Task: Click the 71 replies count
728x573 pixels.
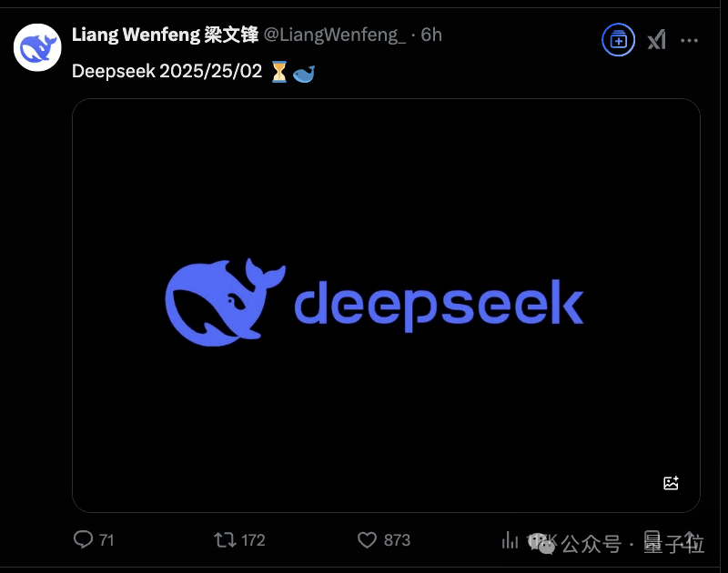Action: 106,540
